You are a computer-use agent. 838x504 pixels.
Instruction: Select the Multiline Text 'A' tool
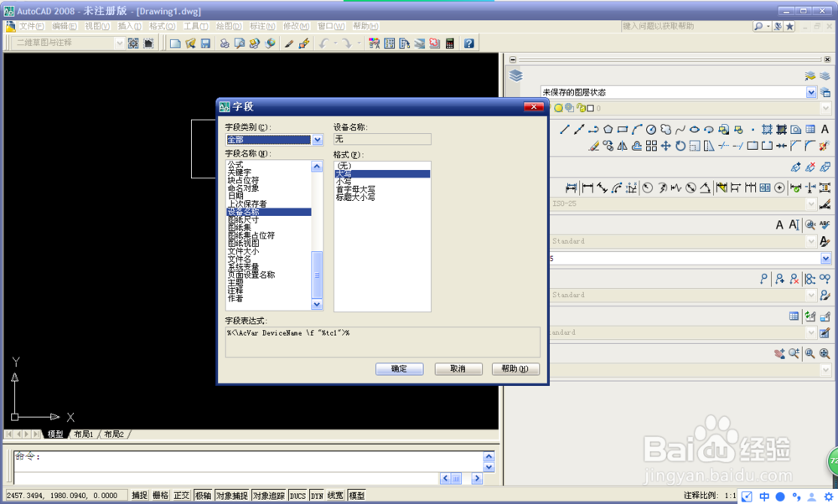click(825, 129)
